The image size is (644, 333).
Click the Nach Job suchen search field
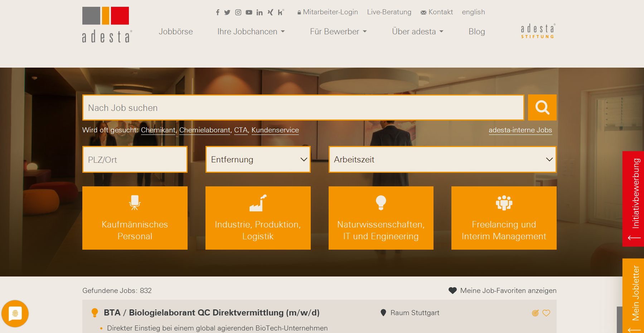[x=303, y=108]
